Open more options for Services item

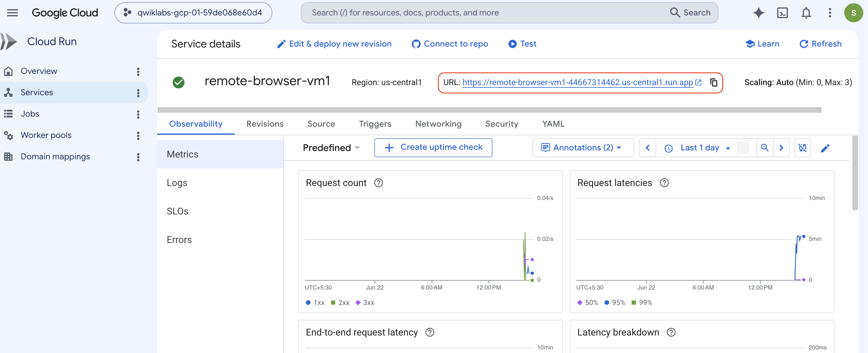coord(138,93)
